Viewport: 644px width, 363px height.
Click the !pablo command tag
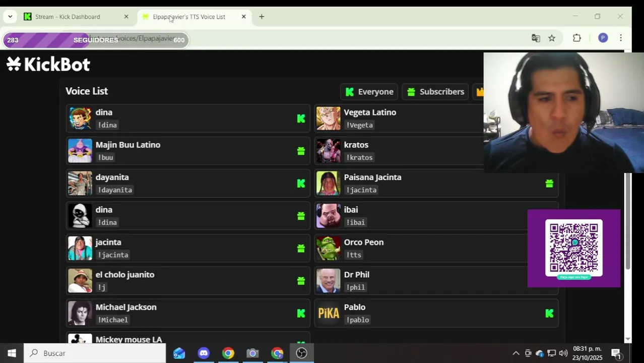[x=357, y=320]
